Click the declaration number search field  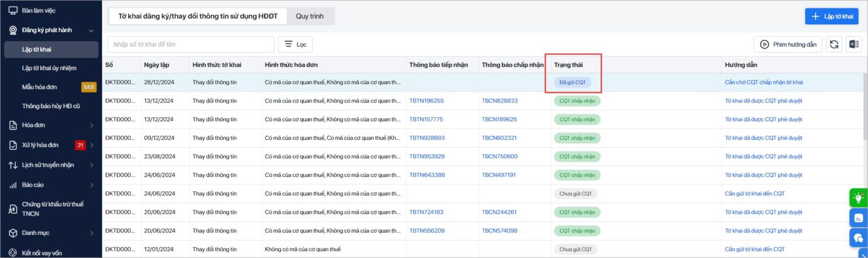coord(191,44)
